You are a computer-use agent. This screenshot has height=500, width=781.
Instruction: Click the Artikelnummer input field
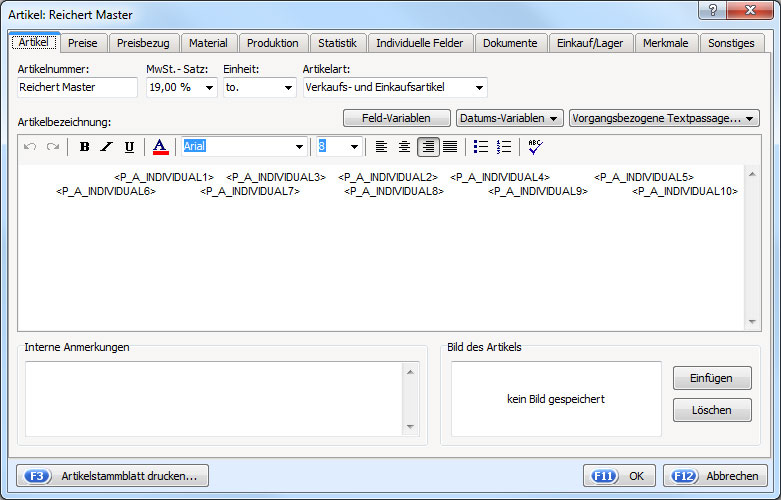point(77,87)
